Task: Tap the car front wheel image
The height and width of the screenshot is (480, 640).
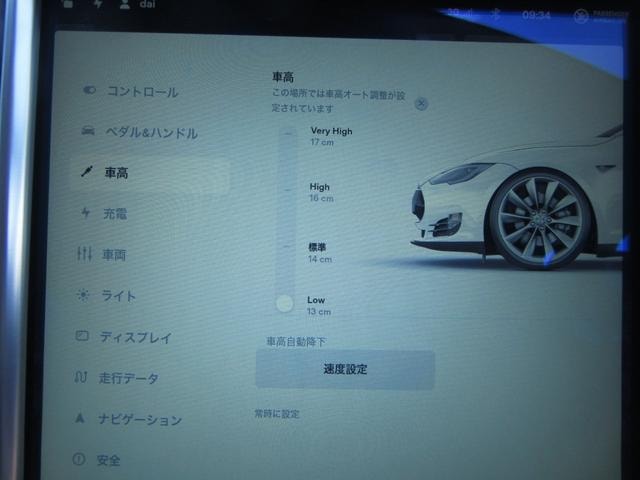Action: click(540, 218)
